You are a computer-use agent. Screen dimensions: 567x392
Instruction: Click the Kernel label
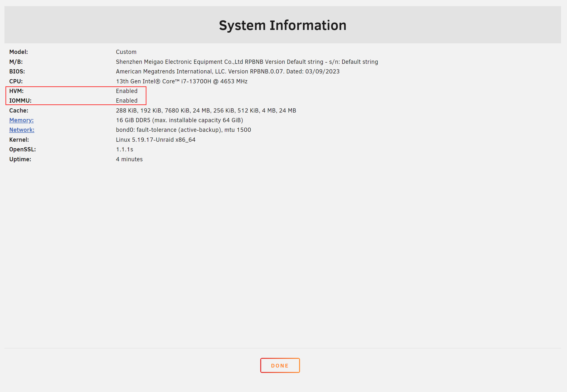(19, 140)
